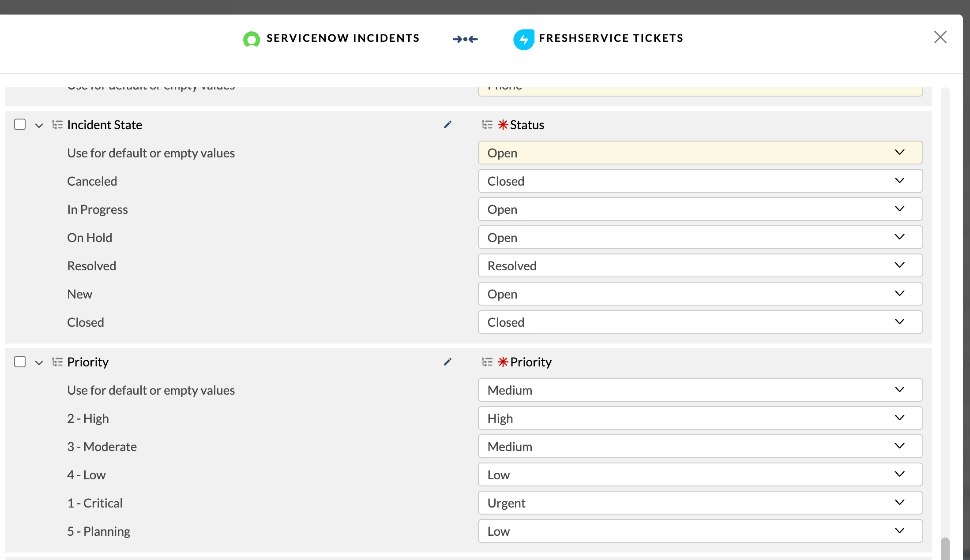Viewport: 970px width, 560px height.
Task: Open dropdown for In Progress state
Action: (x=700, y=209)
